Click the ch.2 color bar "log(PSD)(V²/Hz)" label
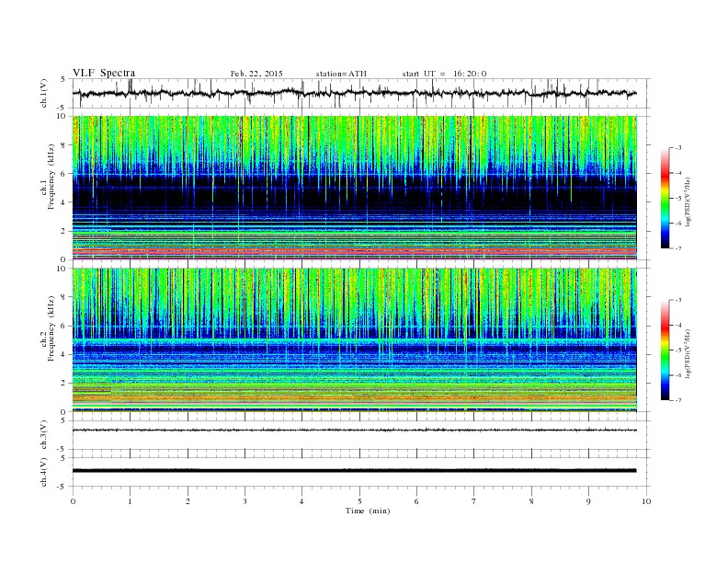The image size is (728, 563). click(688, 353)
